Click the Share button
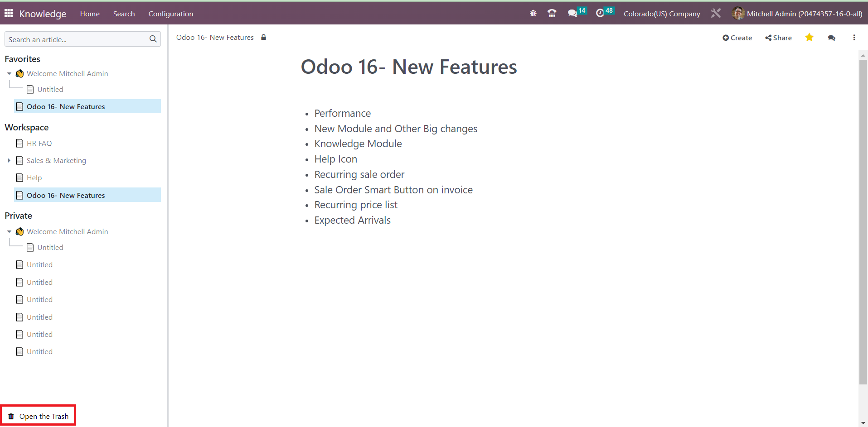The width and height of the screenshot is (868, 427). [779, 38]
